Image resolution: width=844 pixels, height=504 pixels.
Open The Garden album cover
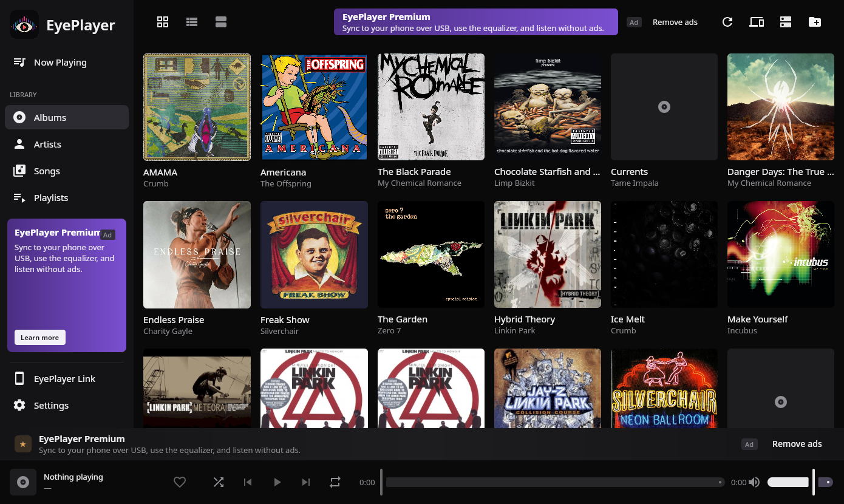click(431, 254)
